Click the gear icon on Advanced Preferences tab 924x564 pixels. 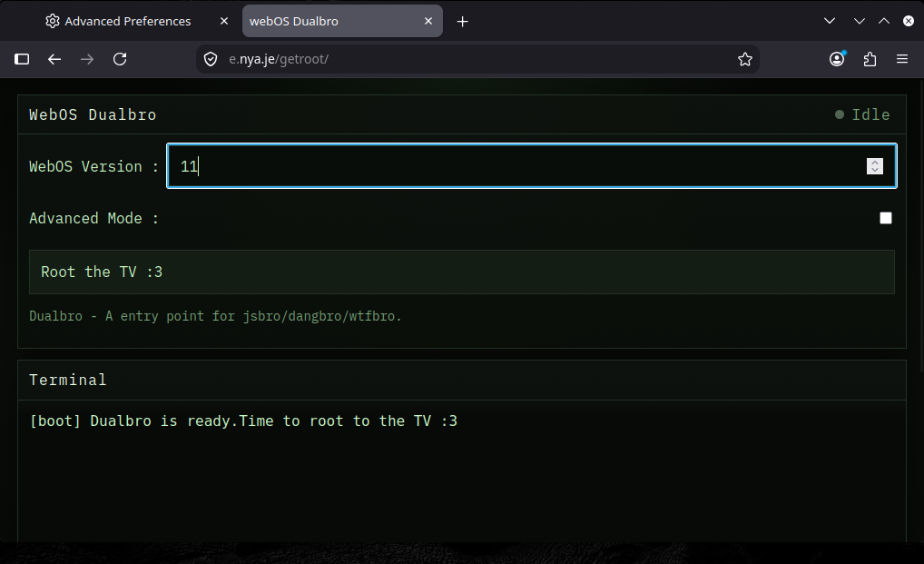pos(53,21)
